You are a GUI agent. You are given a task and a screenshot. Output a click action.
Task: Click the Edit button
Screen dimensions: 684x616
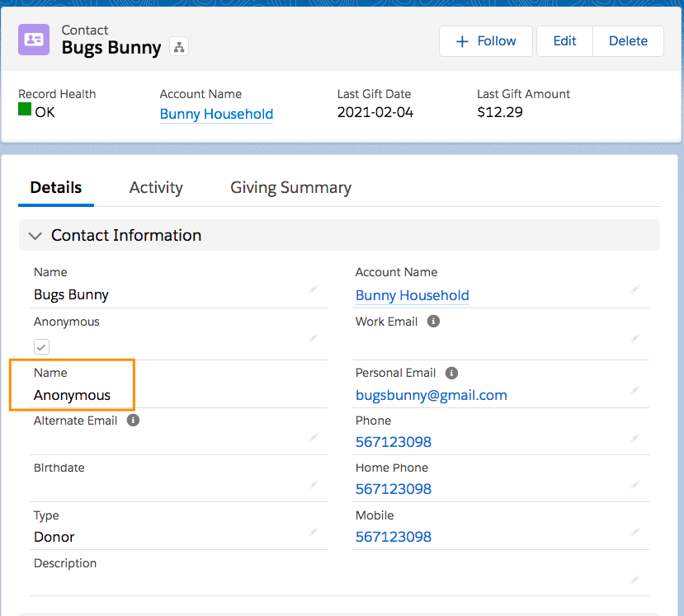click(x=564, y=41)
